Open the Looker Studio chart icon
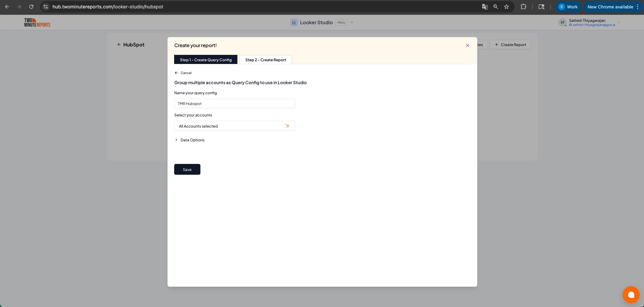 tap(294, 22)
